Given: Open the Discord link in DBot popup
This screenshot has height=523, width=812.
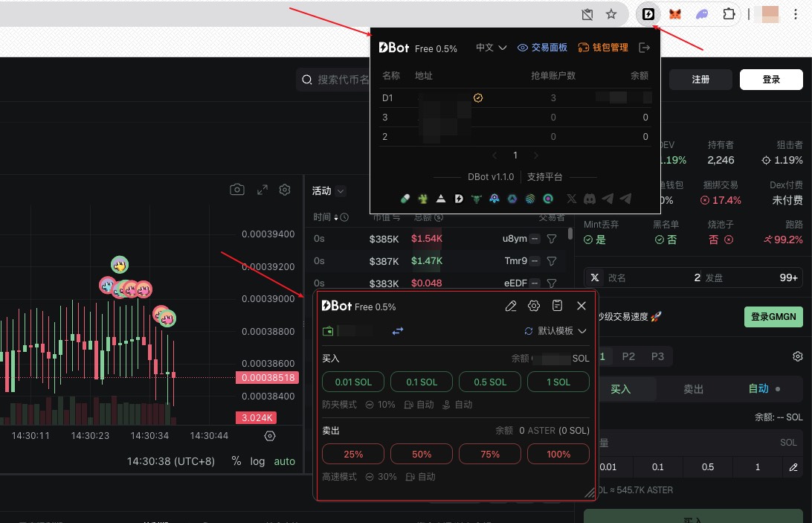Looking at the screenshot, I should [590, 199].
